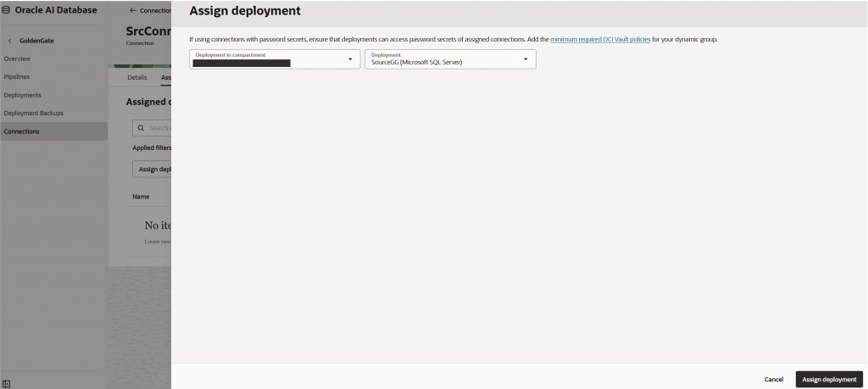Click the Oracle AI Database title
The height and width of the screenshot is (389, 868).
[x=56, y=10]
